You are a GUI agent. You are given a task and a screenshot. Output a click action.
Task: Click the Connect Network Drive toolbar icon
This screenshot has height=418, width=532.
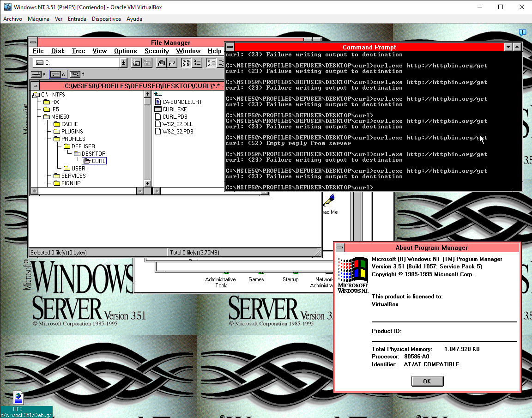(137, 63)
